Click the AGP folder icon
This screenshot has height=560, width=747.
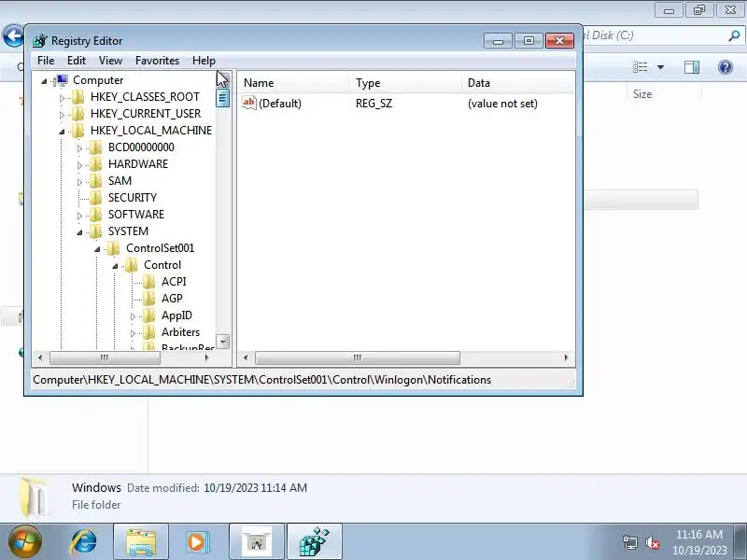point(148,299)
